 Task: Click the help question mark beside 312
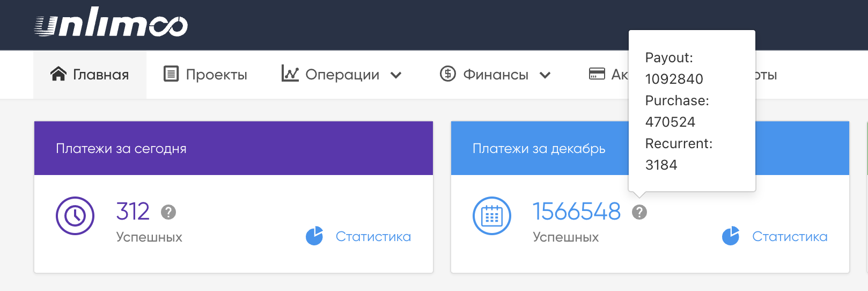[168, 212]
